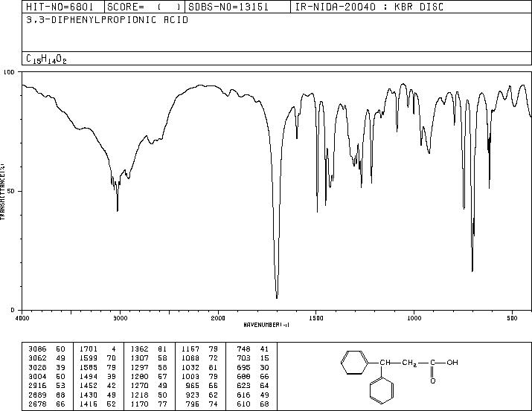The width and height of the screenshot is (532, 411).
Task: Click the 0 y-axis tick label
Action: point(13,310)
